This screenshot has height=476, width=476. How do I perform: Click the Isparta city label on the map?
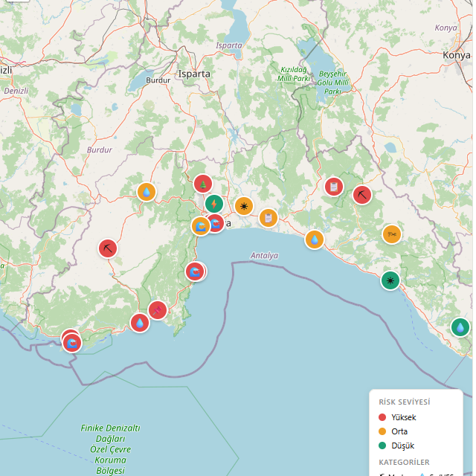tap(194, 74)
